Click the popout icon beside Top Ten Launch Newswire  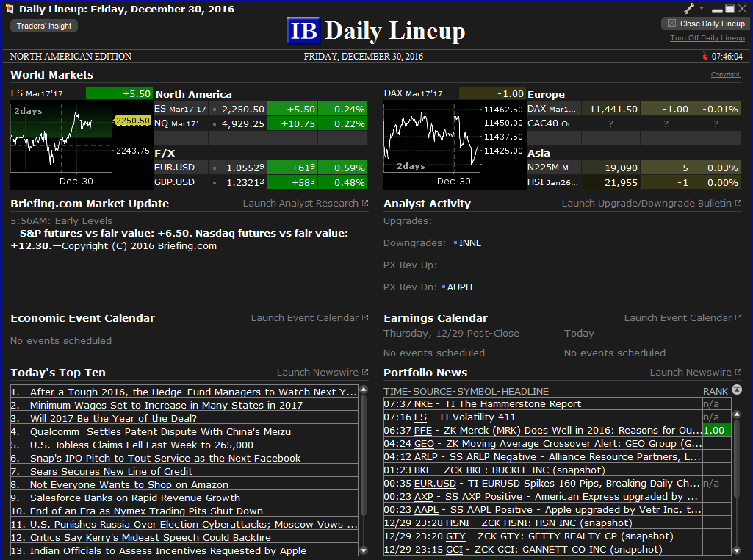(x=365, y=372)
